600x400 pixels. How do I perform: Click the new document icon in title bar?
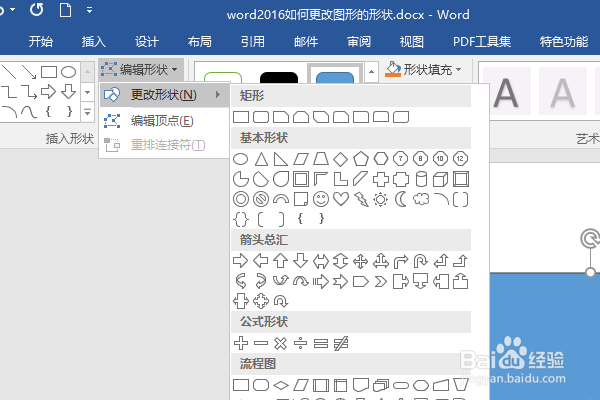(65, 10)
